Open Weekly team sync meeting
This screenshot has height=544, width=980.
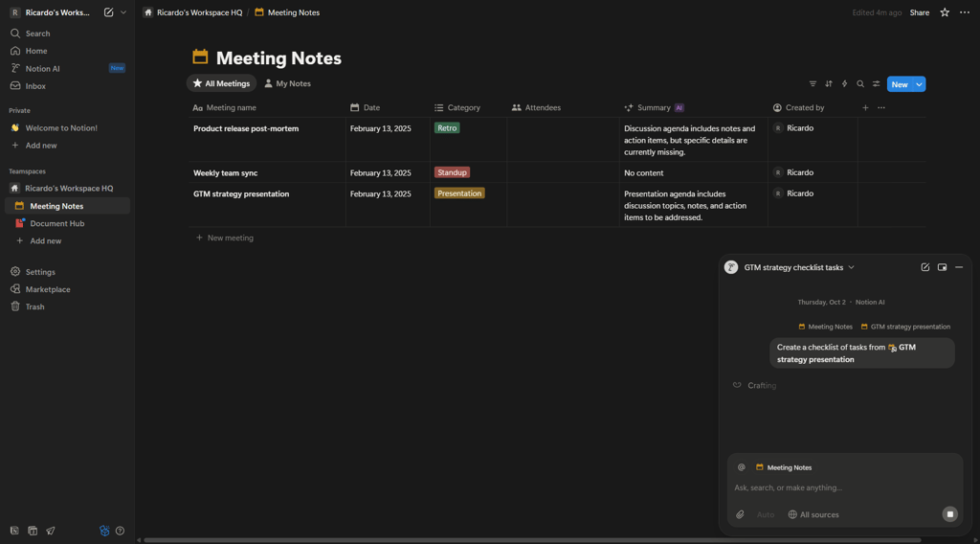click(x=225, y=172)
